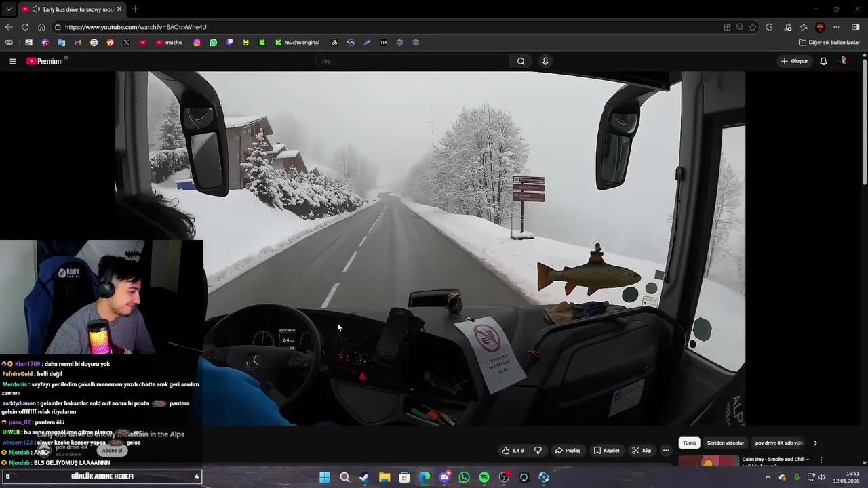868x488 pixels.
Task: Start voice search with the microphone icon
Action: [545, 61]
